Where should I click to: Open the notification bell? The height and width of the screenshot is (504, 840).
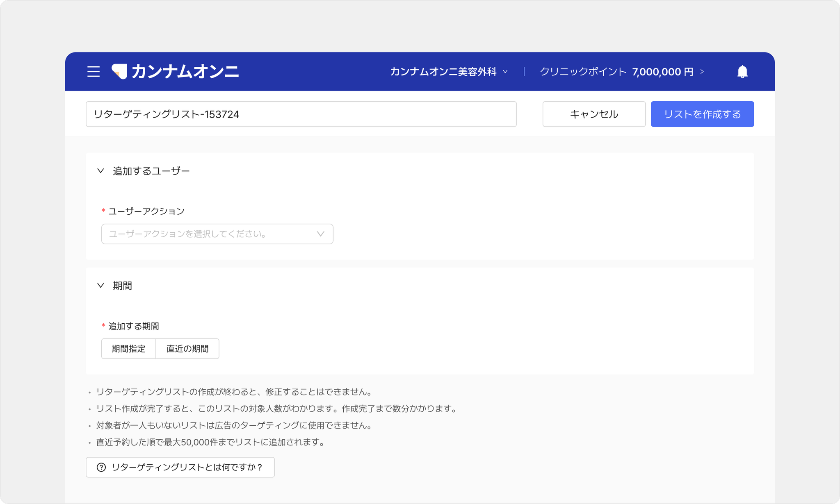(x=742, y=72)
